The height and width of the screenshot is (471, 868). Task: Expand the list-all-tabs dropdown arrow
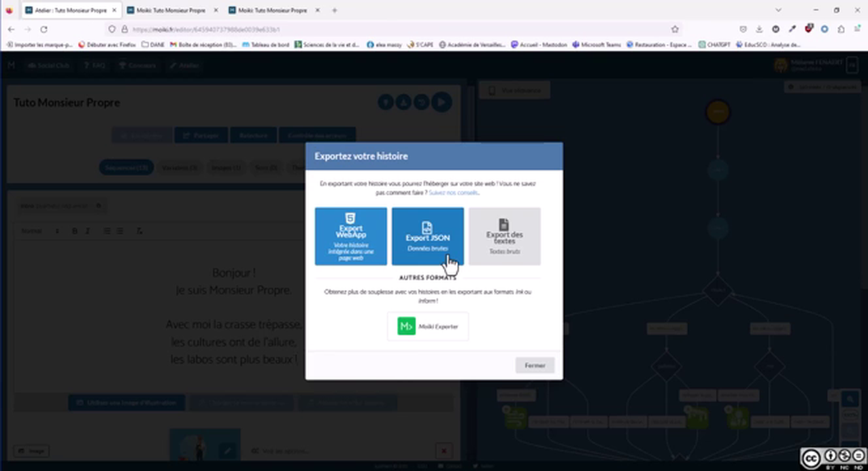[778, 10]
